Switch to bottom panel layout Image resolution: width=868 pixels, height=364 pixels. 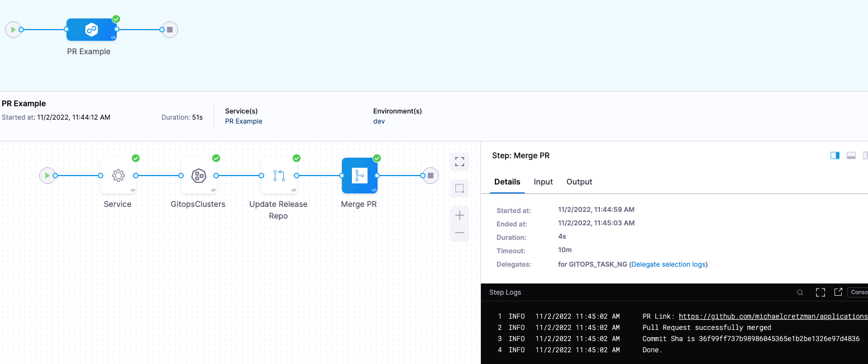click(851, 155)
